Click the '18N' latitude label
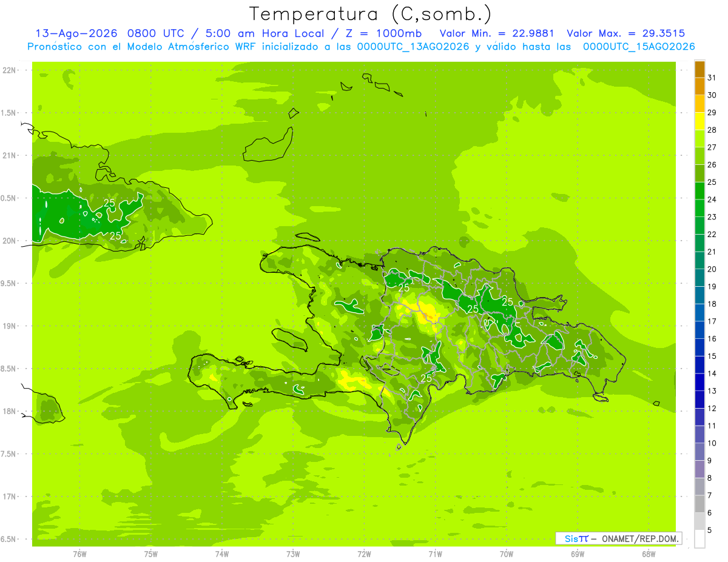Image resolution: width=728 pixels, height=562 pixels. tap(10, 411)
